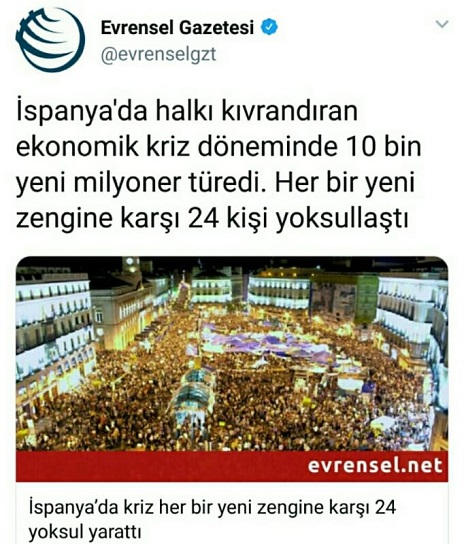Select tweet line "İspanya'da halkı kıvrandıran"
Screen dimensions: 464x544
pyautogui.click(x=187, y=111)
